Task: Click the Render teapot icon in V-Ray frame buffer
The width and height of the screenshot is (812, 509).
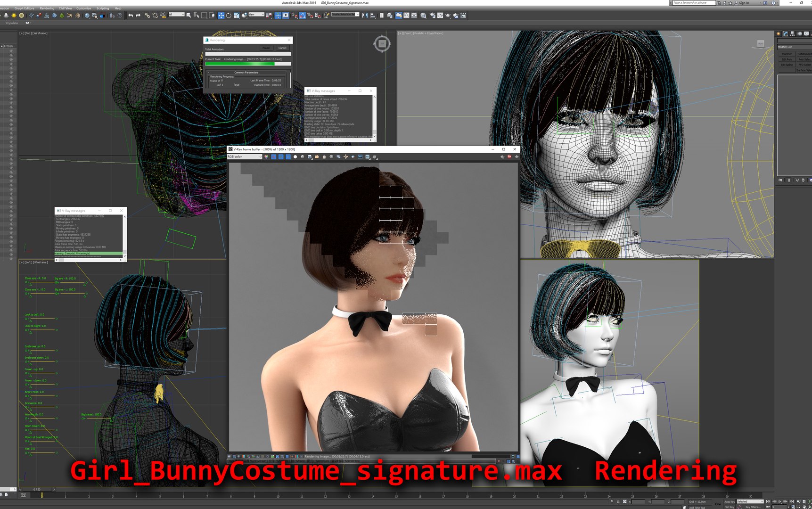Action: click(517, 157)
